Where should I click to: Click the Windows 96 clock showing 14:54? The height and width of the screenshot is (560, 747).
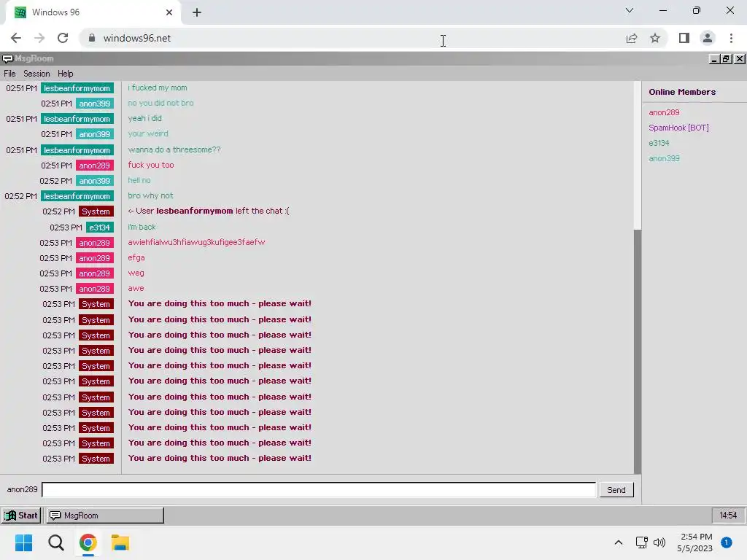[x=727, y=516]
